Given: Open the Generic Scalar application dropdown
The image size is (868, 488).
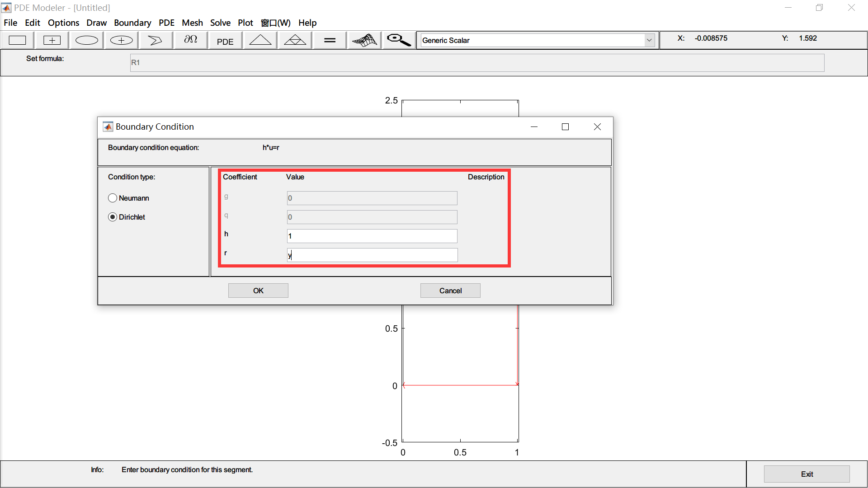Looking at the screenshot, I should pyautogui.click(x=649, y=40).
